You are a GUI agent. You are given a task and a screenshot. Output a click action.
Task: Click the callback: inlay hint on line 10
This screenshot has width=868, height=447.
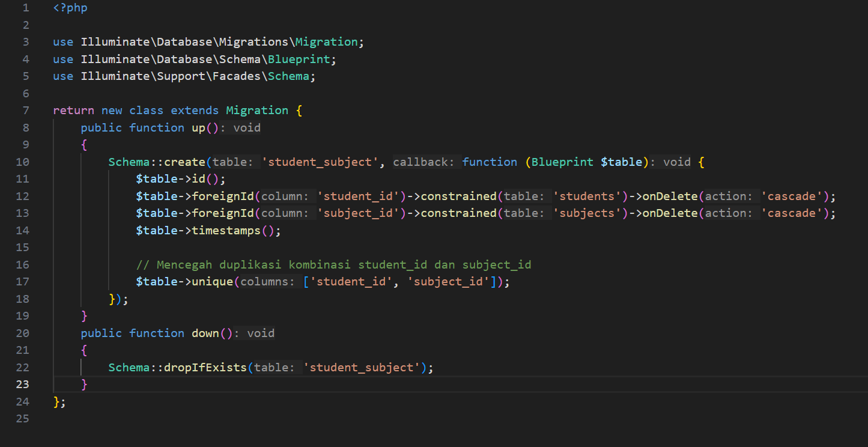point(426,162)
